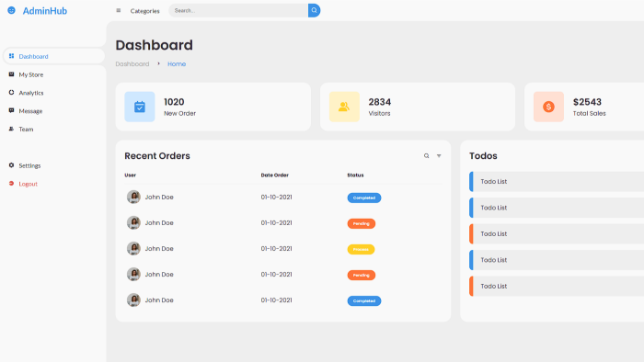Viewport: 644px width, 362px height.
Task: Open the Categories link in top bar
Action: point(144,11)
